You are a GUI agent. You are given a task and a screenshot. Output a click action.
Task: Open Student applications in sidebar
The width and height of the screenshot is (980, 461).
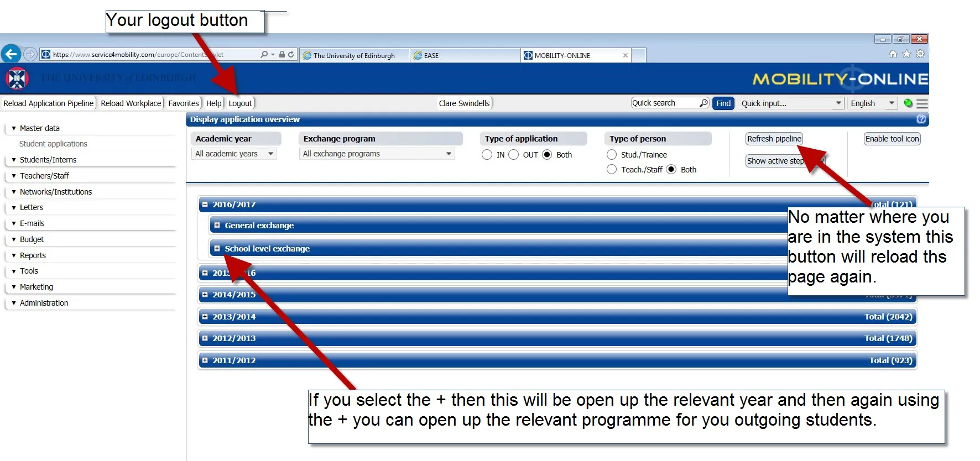click(x=53, y=144)
